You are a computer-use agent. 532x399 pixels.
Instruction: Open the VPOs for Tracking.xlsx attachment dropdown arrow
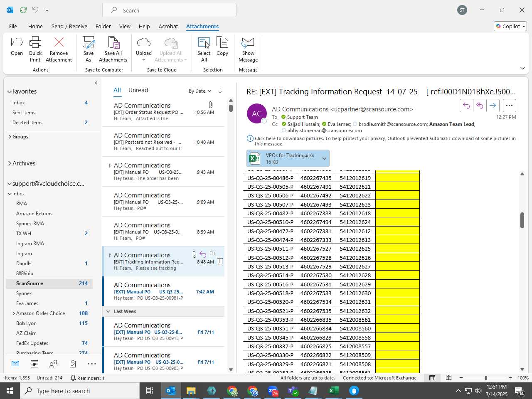[324, 158]
